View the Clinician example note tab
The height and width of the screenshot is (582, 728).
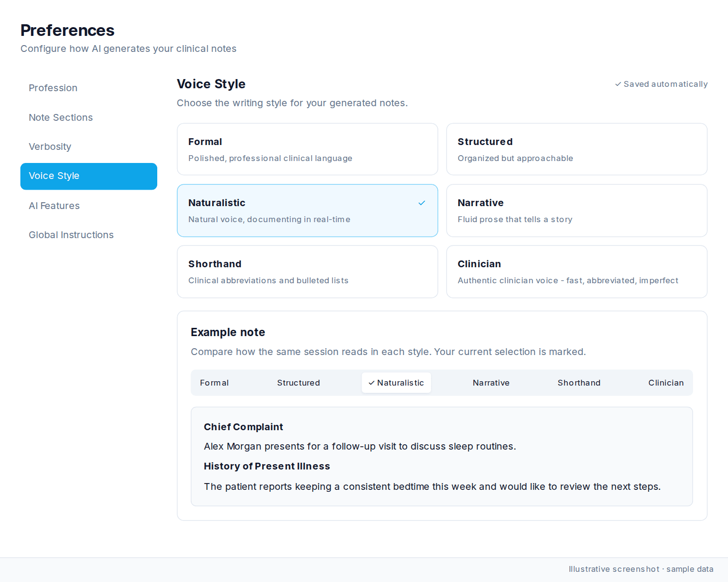(x=666, y=383)
